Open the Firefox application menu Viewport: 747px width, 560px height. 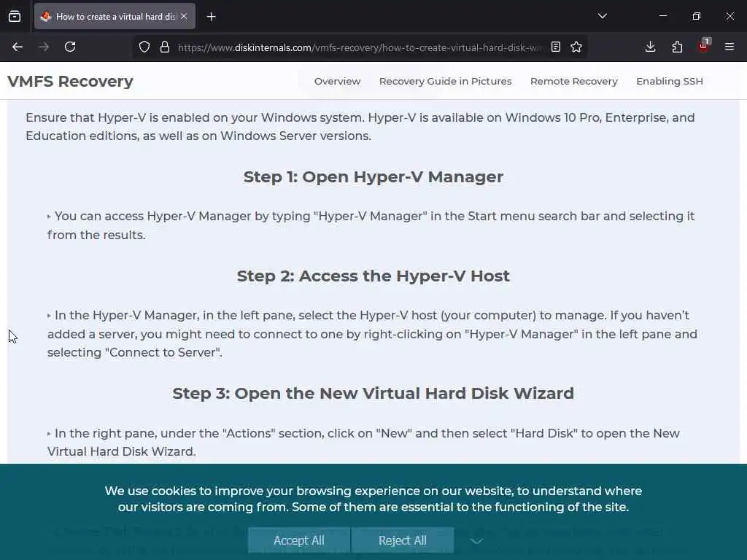coord(729,47)
